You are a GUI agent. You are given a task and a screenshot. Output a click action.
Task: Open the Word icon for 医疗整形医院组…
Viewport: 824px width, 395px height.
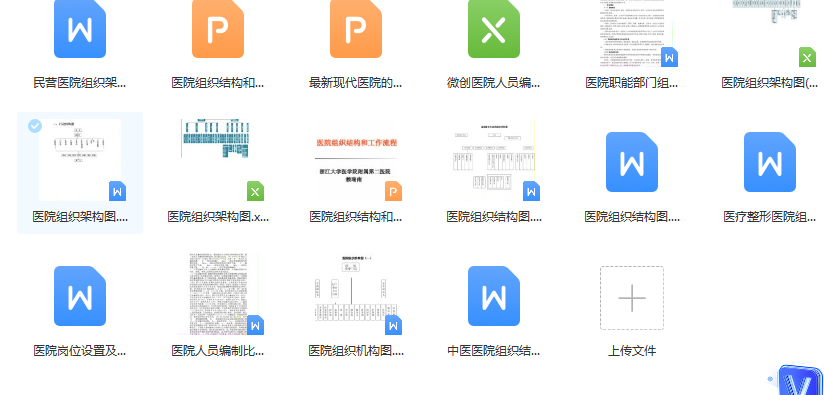[x=770, y=162]
